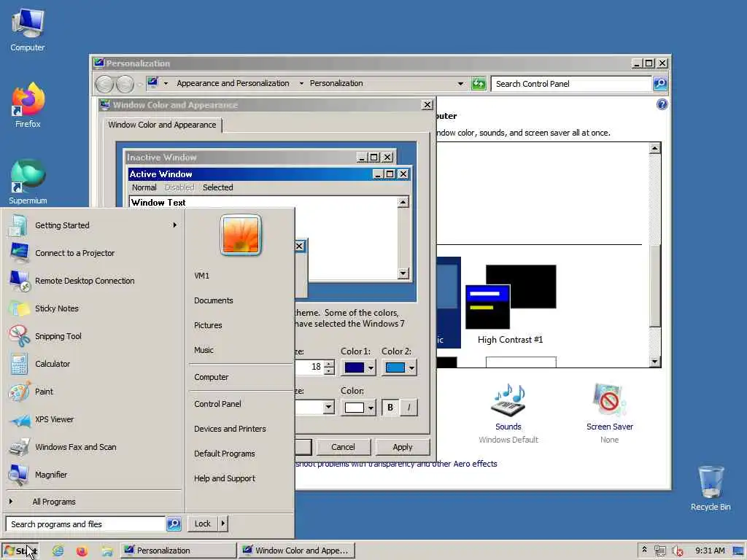
Task: Launch Magnifier from Start menu
Action: [38, 474]
